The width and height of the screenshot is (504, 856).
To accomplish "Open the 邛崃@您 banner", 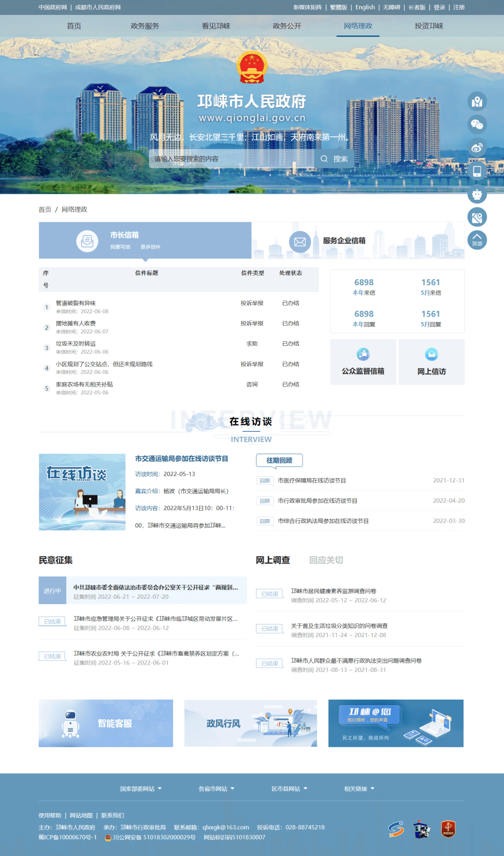I will (x=396, y=723).
